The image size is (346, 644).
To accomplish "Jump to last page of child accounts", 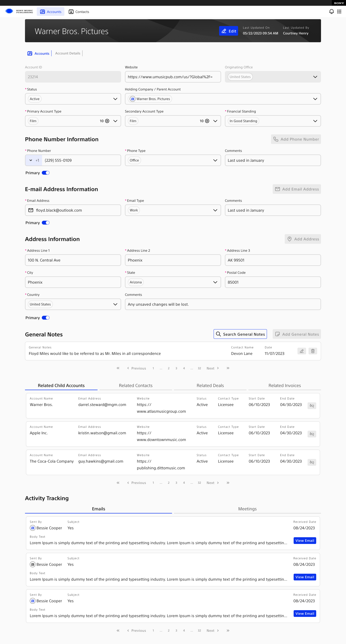I will click(228, 483).
